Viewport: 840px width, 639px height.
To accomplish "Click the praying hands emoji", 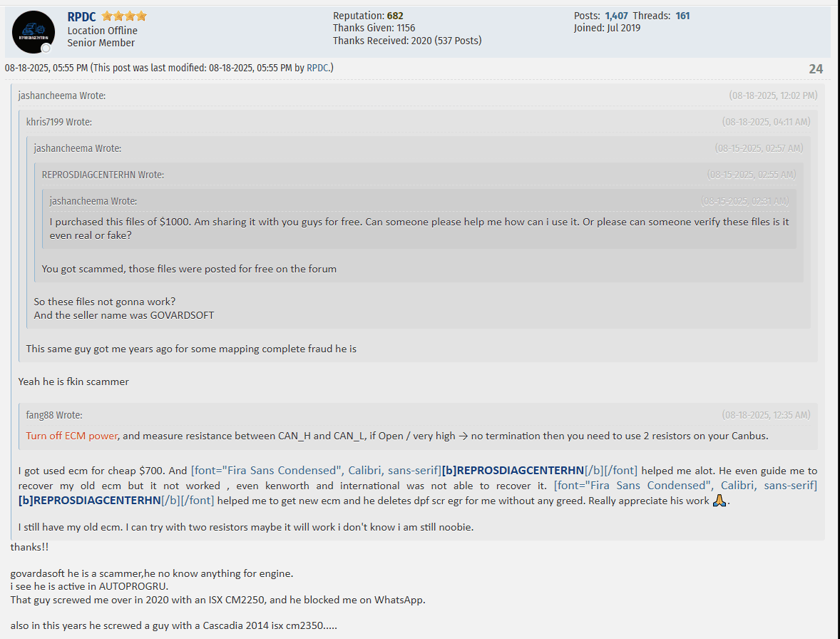I will 719,501.
